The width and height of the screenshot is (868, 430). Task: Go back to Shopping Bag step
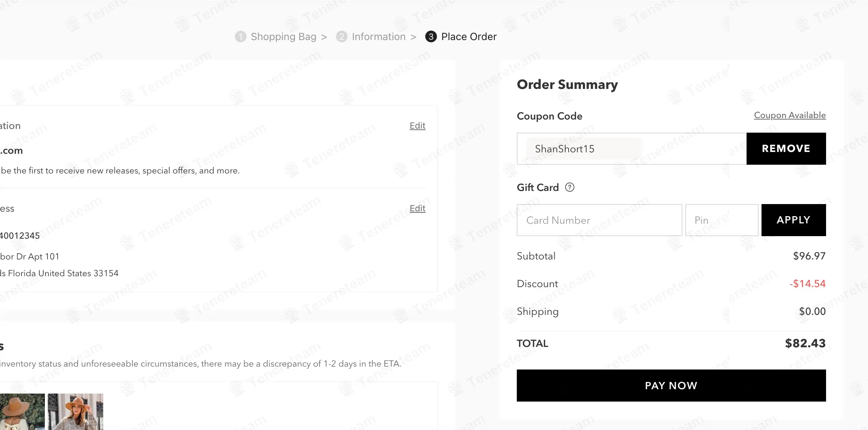coord(283,37)
